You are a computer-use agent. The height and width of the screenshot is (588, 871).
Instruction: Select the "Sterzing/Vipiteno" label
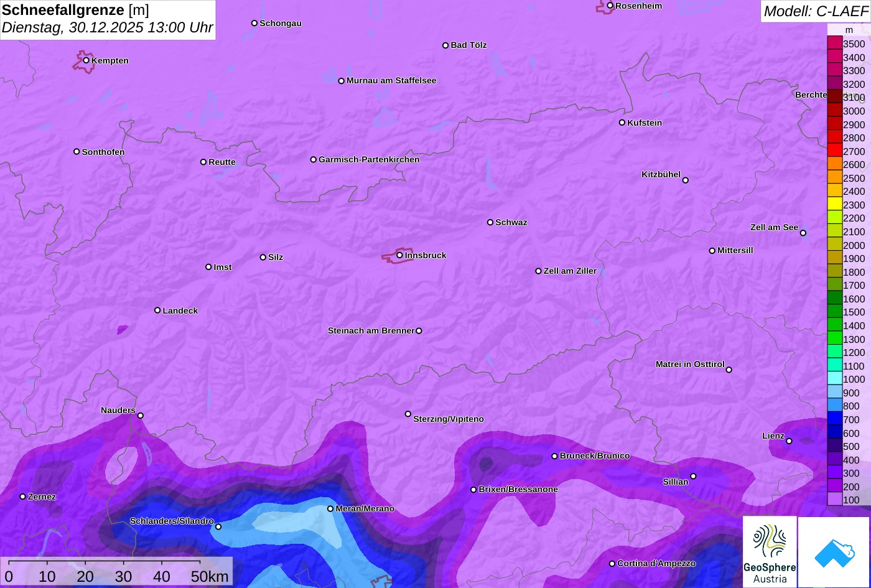pos(449,419)
